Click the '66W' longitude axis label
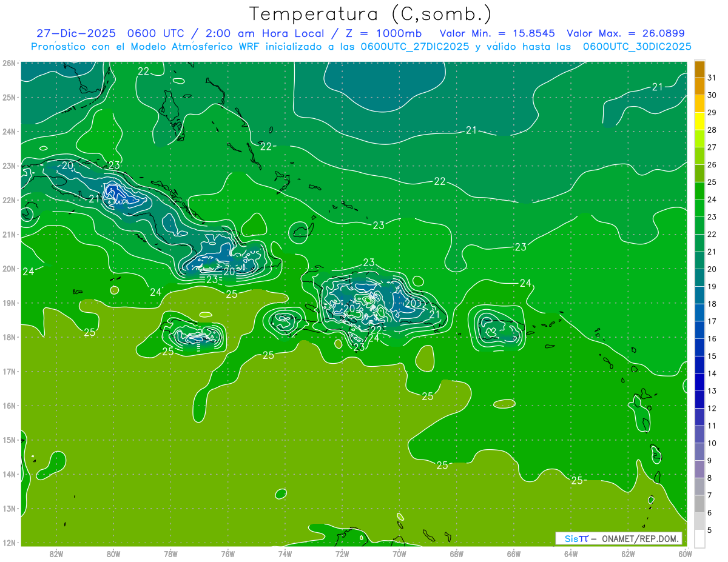Image resolution: width=728 pixels, height=562 pixels. point(514,554)
